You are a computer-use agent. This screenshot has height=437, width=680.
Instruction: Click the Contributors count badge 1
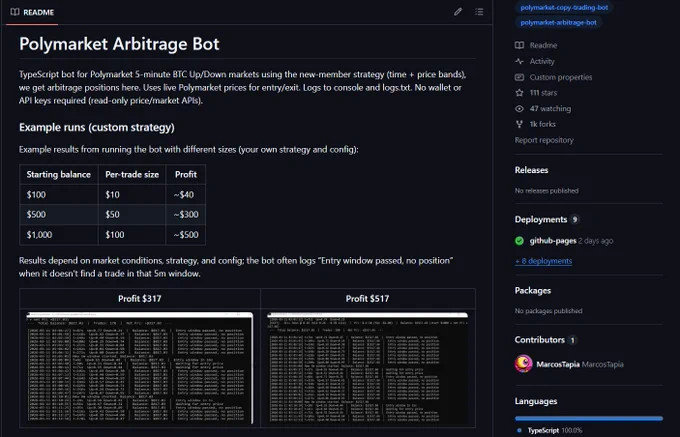572,340
